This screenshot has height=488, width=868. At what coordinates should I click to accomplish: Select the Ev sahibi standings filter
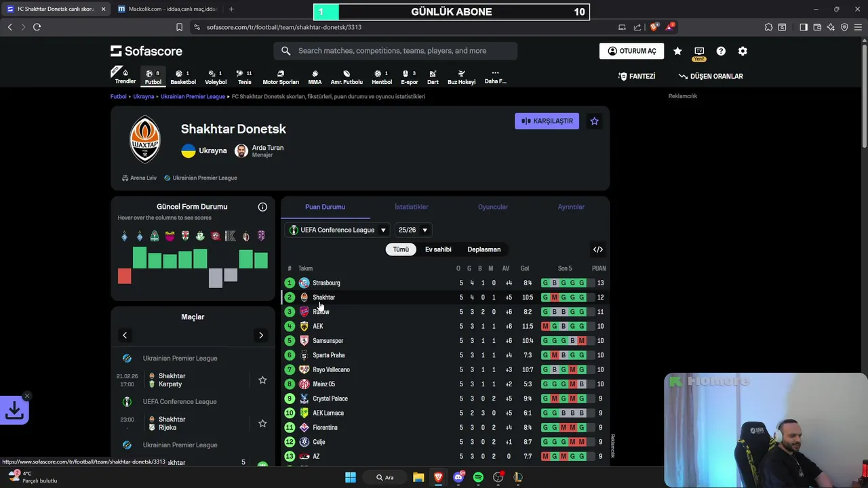pos(438,249)
